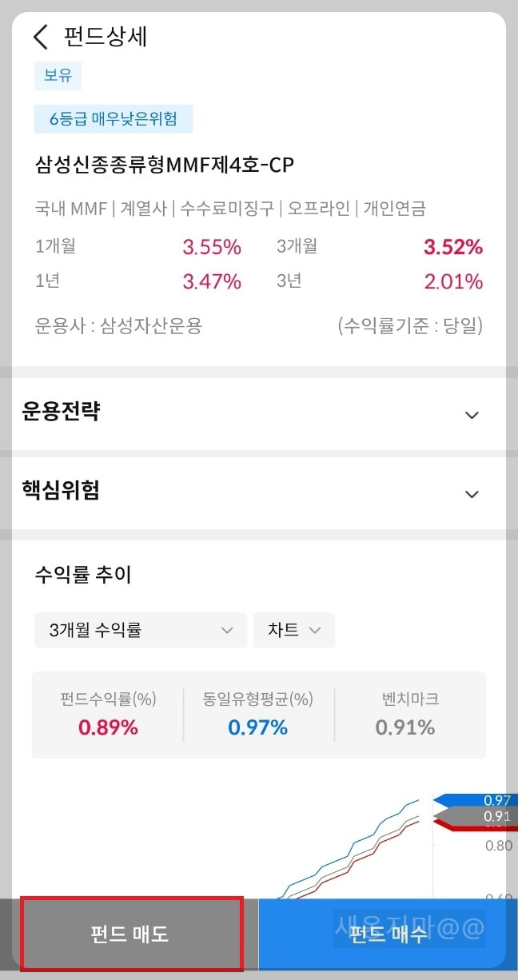Tap the 펀드 매수 button

388,935
